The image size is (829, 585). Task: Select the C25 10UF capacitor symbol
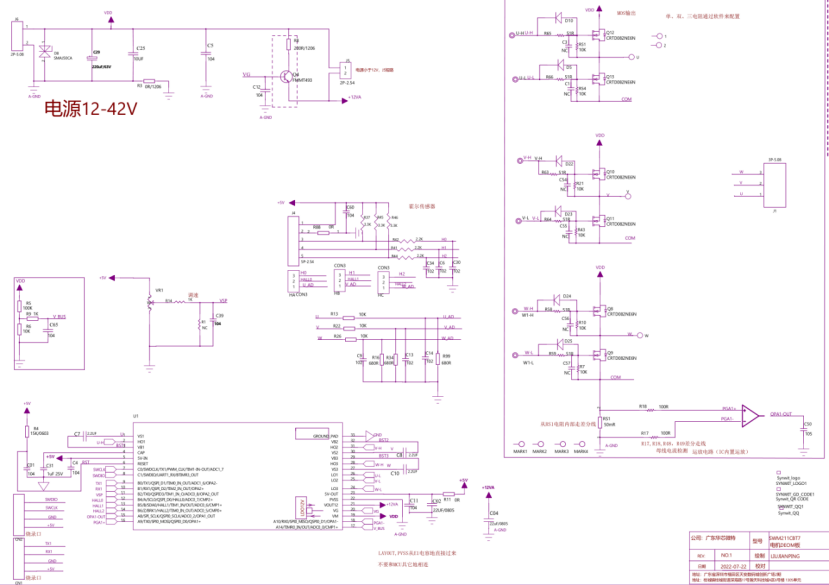[133, 53]
